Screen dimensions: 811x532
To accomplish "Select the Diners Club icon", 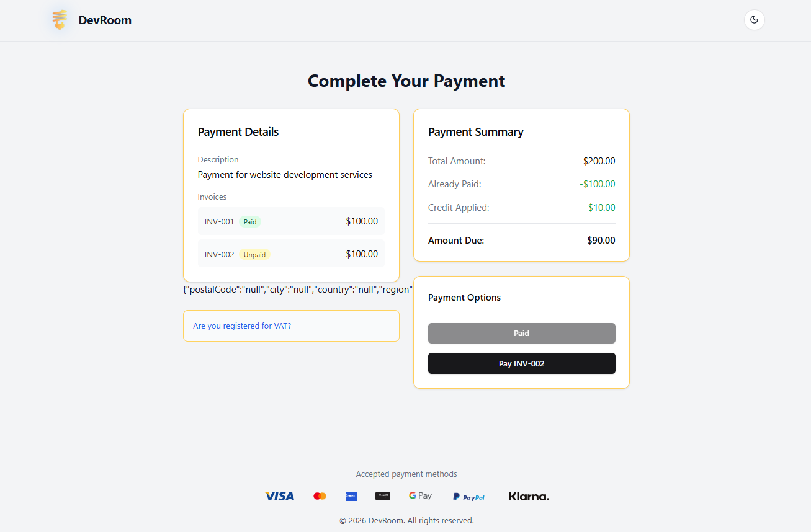I will (x=383, y=495).
